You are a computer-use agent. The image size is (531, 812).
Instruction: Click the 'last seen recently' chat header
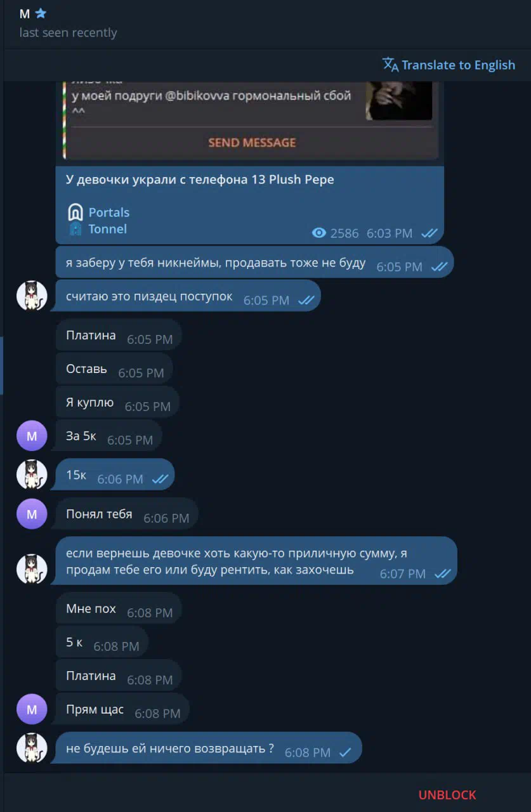(x=68, y=32)
